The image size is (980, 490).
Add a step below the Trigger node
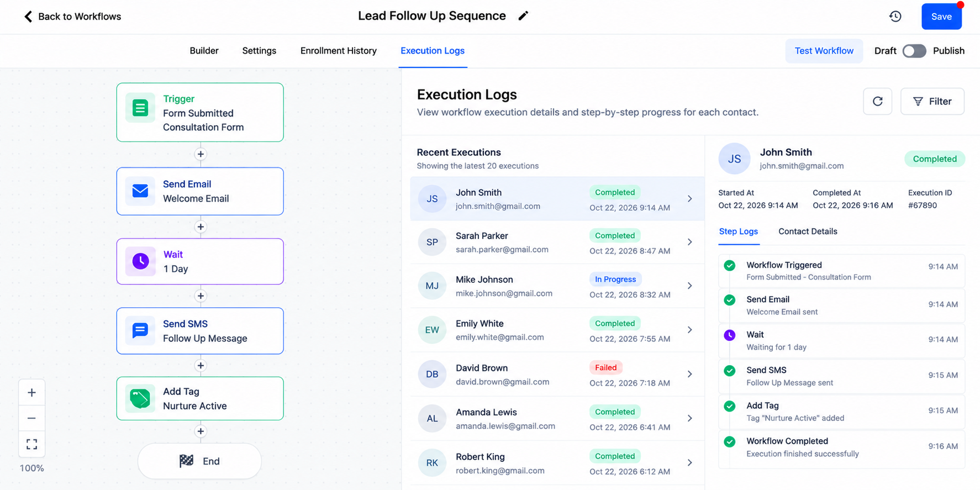click(x=201, y=154)
